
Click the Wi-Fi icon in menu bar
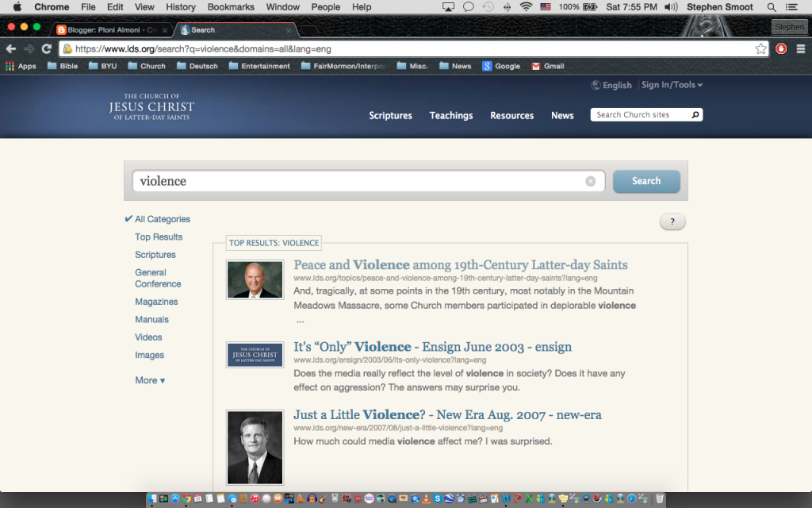526,6
